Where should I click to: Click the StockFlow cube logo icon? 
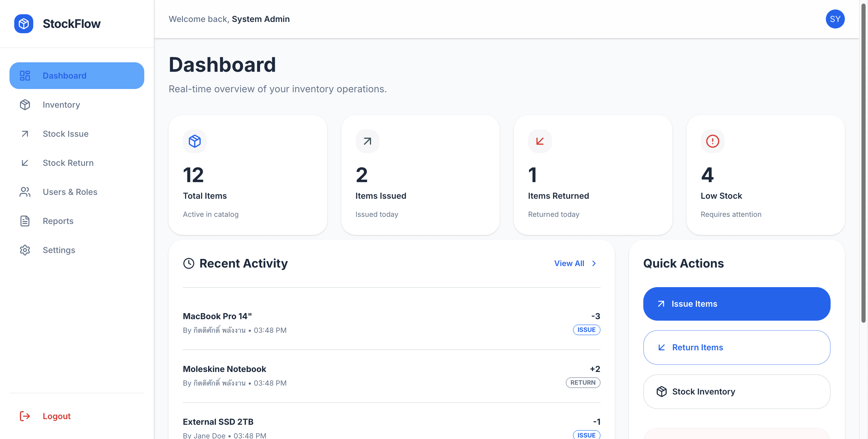click(23, 23)
